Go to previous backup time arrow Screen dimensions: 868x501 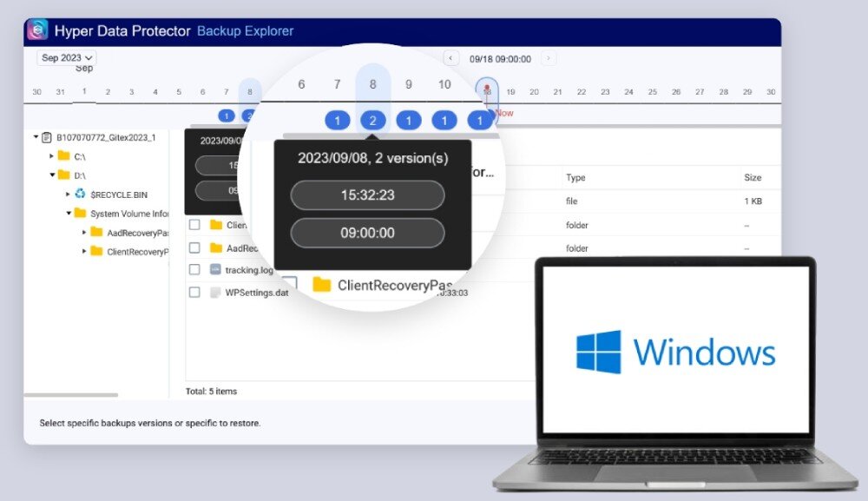(450, 58)
